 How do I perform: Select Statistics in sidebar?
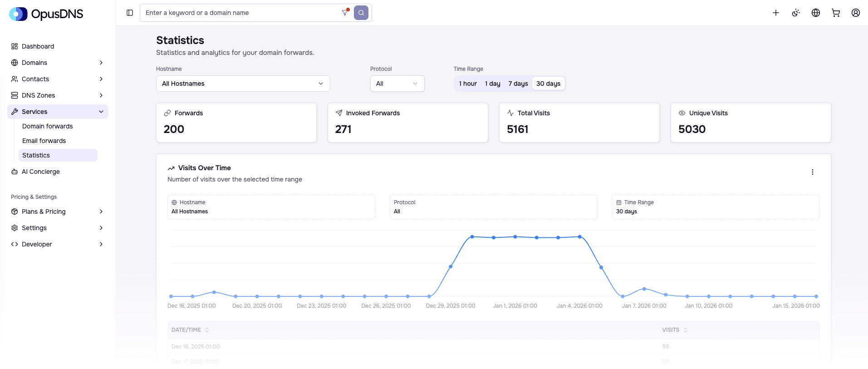point(58,155)
